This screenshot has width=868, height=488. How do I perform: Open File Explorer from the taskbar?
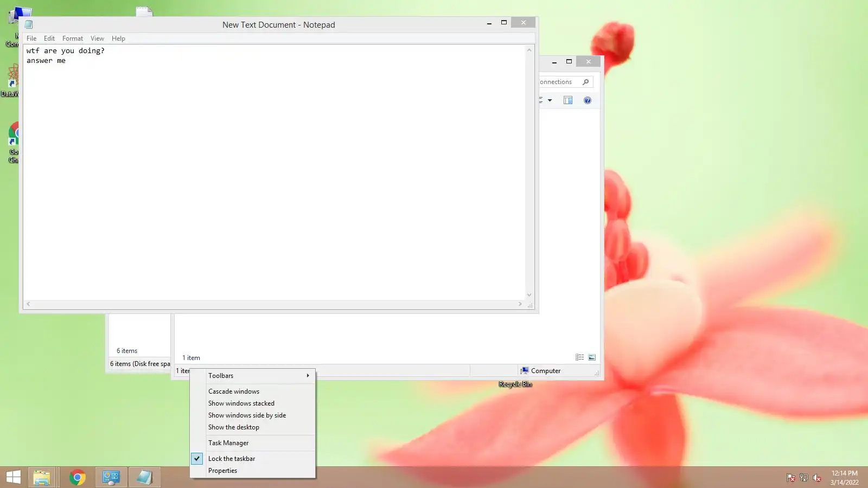(x=42, y=478)
